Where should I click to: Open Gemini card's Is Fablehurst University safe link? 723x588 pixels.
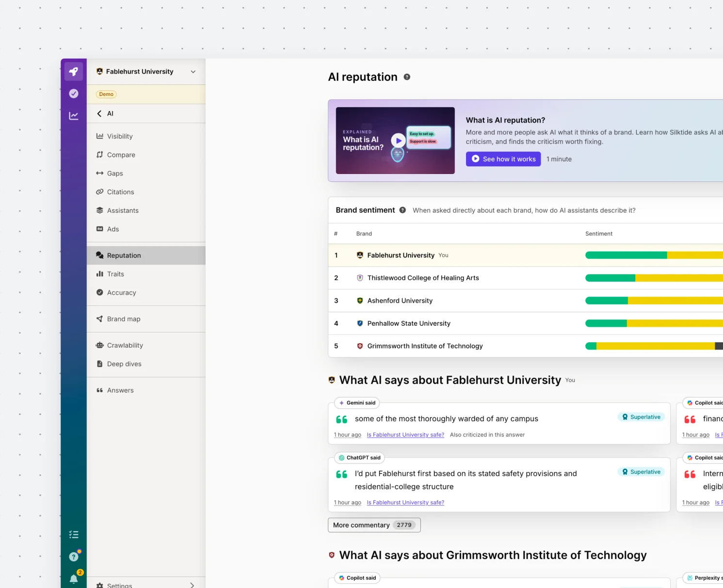405,435
